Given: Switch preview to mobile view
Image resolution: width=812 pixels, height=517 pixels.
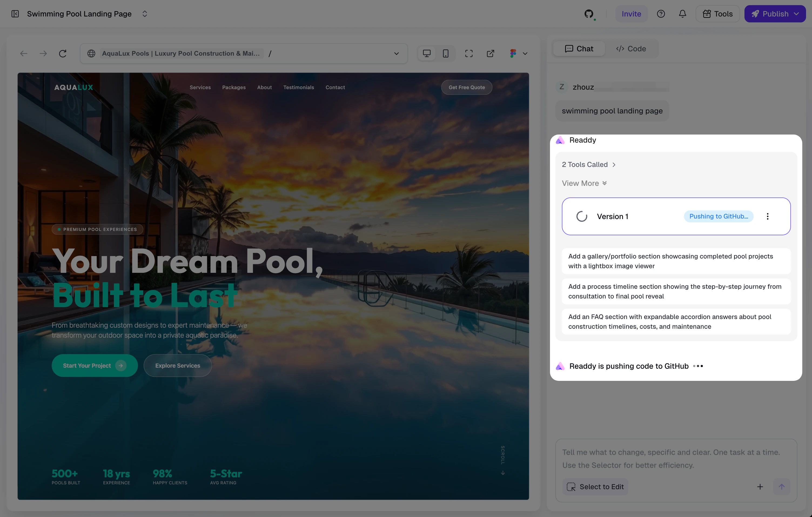Looking at the screenshot, I should [x=445, y=53].
